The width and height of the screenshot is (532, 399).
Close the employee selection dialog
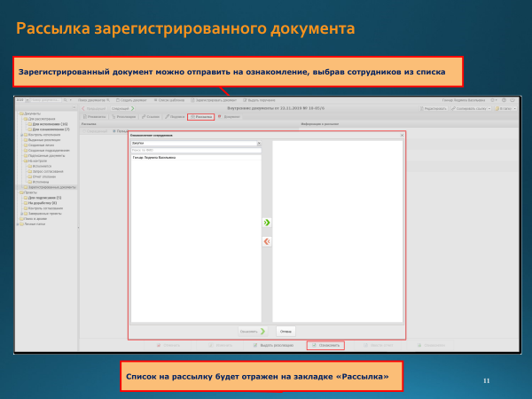pos(402,136)
